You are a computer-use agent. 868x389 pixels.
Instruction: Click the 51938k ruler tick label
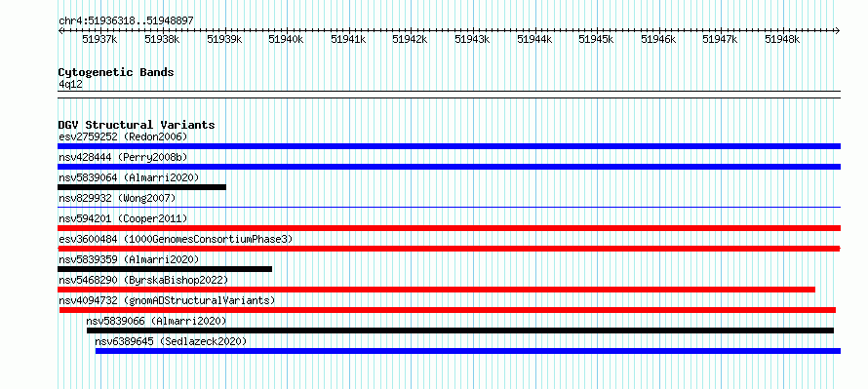click(x=162, y=39)
